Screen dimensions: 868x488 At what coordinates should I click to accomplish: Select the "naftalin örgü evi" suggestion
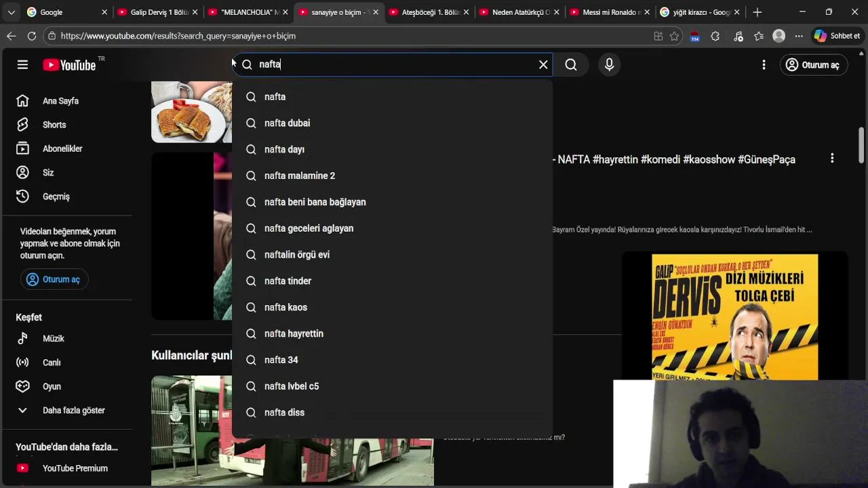392,255
